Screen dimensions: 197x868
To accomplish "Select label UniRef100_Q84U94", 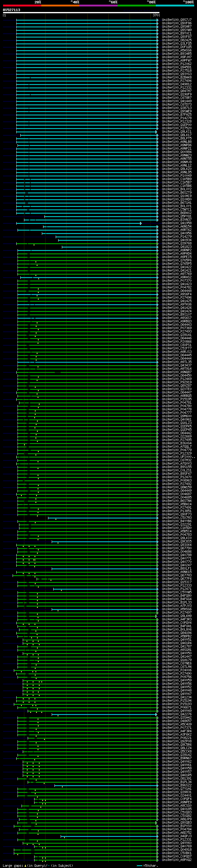I will tap(177, 633).
